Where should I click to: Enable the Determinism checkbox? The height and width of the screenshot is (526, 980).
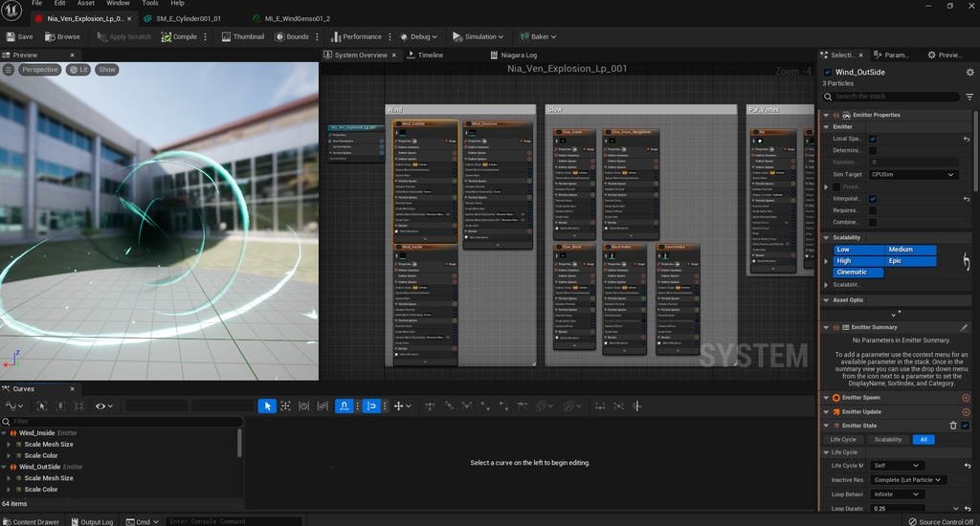pos(873,150)
